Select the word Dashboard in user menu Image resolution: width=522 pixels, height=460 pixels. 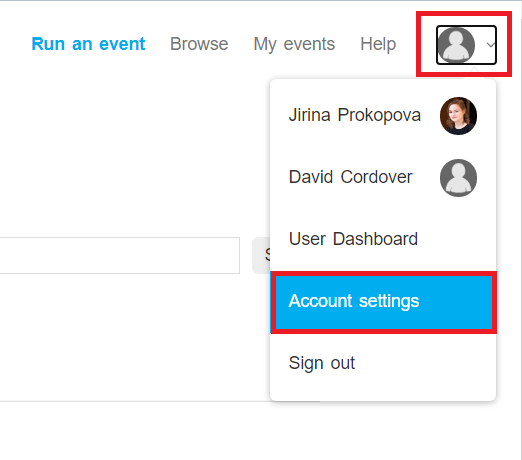(x=375, y=239)
